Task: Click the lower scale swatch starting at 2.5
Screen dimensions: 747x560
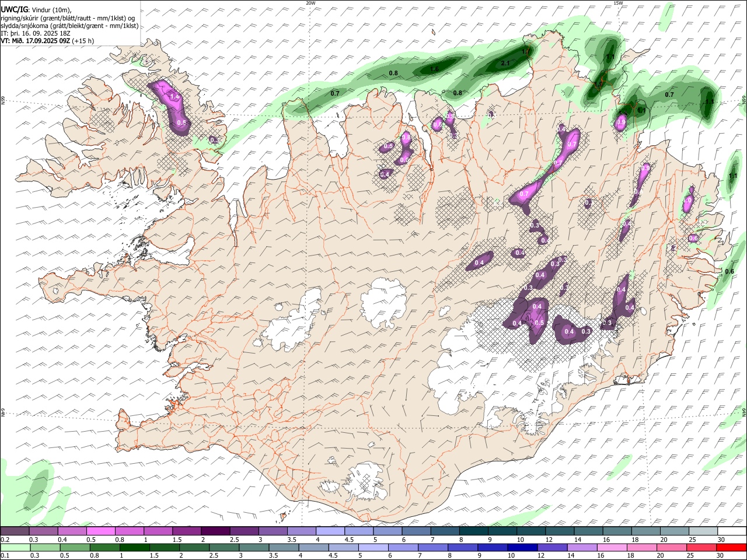Action: (x=224, y=548)
